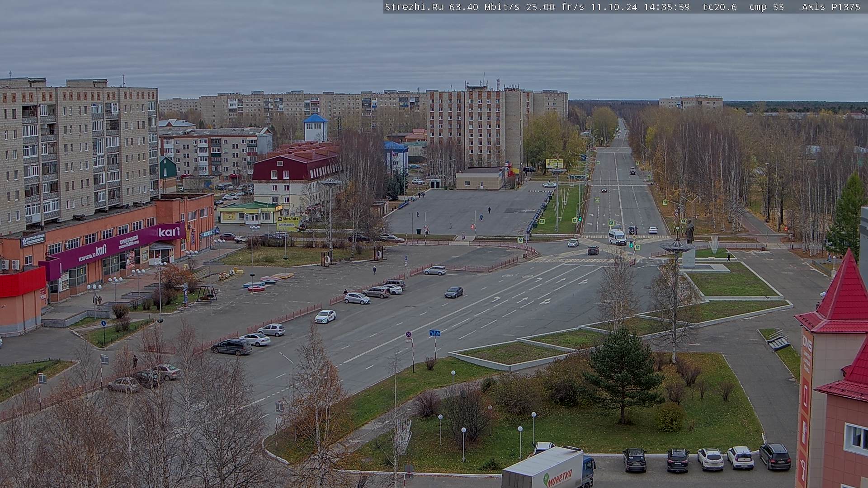Click the Strezhi.Ru overlay label
This screenshot has height=488, width=868.
[x=414, y=7]
